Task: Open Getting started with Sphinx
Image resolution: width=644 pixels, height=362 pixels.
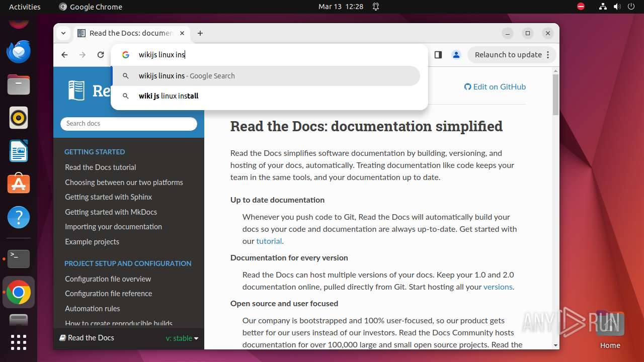Action: (x=108, y=197)
